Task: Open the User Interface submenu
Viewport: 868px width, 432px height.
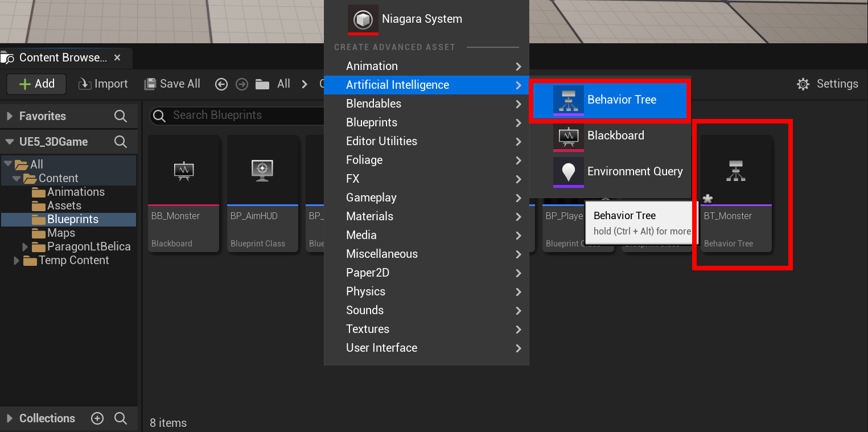Action: click(426, 348)
